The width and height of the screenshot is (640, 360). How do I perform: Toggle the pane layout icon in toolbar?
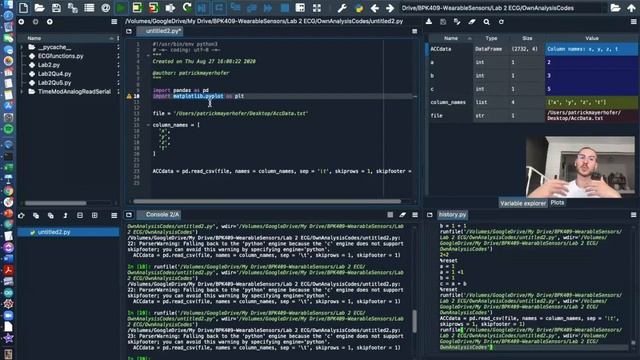300,8
